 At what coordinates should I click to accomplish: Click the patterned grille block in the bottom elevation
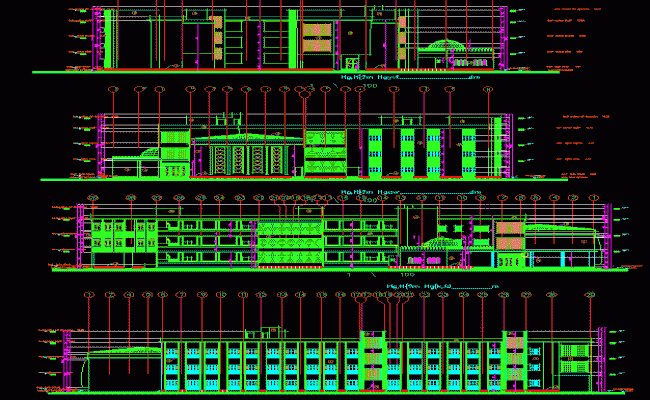(x=575, y=359)
